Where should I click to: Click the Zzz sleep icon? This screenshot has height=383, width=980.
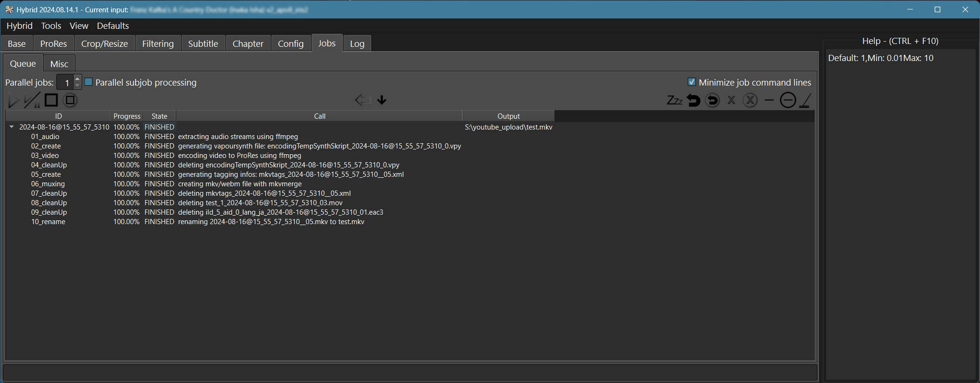674,100
